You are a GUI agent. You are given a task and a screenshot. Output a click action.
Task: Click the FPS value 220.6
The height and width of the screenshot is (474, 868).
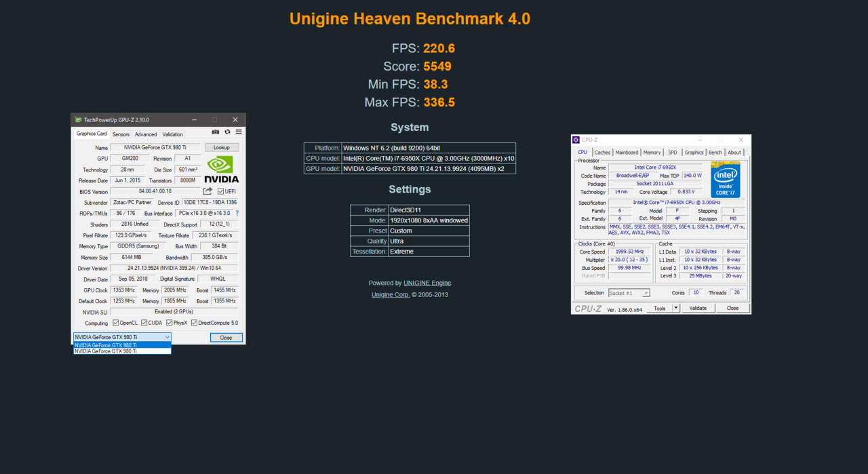pyautogui.click(x=439, y=49)
